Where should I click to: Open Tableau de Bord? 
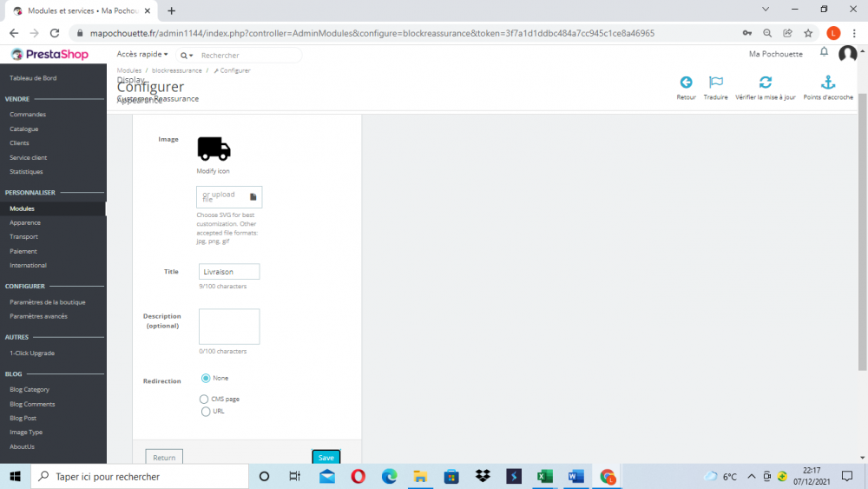(33, 78)
